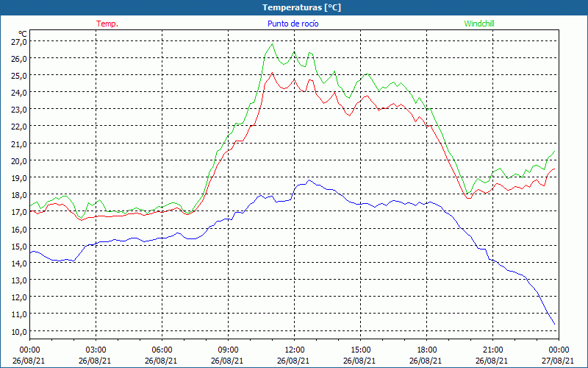The height and width of the screenshot is (368, 588).
Task: Select the green 'Windchill' legend label
Action: 479,24
